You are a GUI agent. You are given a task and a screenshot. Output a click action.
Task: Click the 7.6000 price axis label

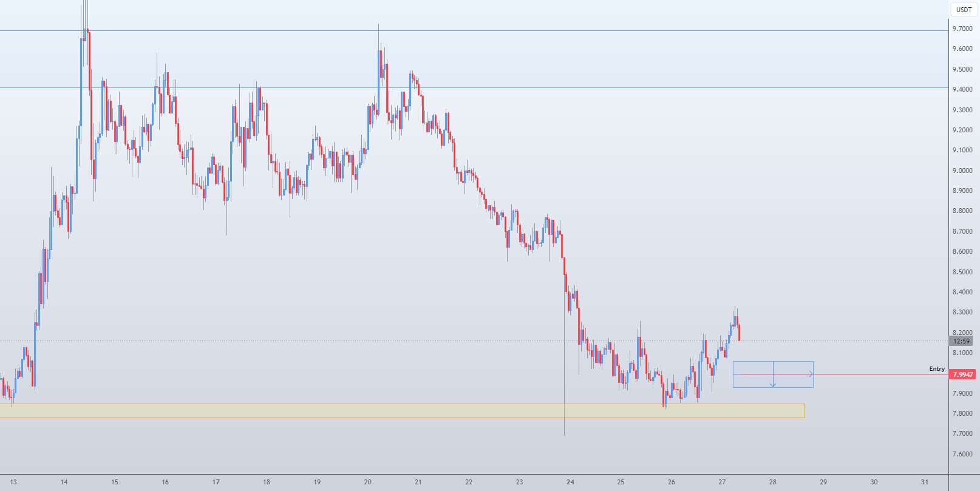click(962, 454)
